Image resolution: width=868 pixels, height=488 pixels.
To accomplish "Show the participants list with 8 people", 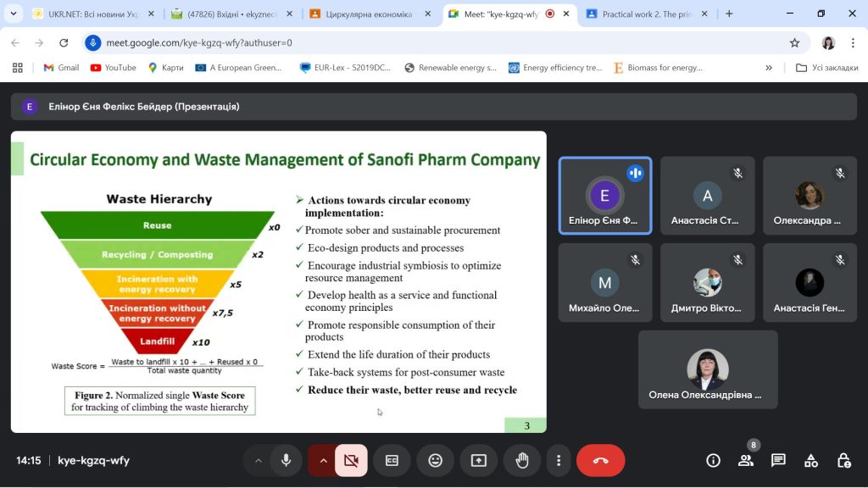I will point(745,460).
